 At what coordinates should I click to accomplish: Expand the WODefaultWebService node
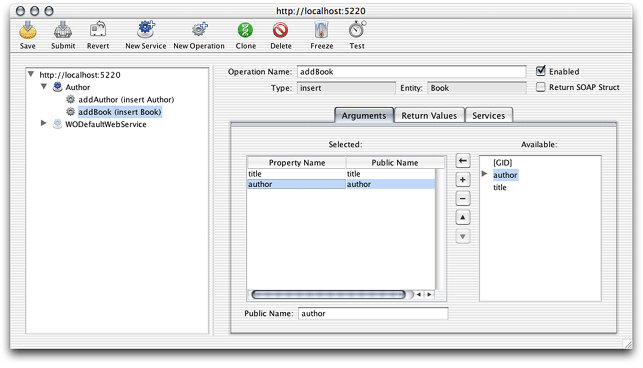43,123
